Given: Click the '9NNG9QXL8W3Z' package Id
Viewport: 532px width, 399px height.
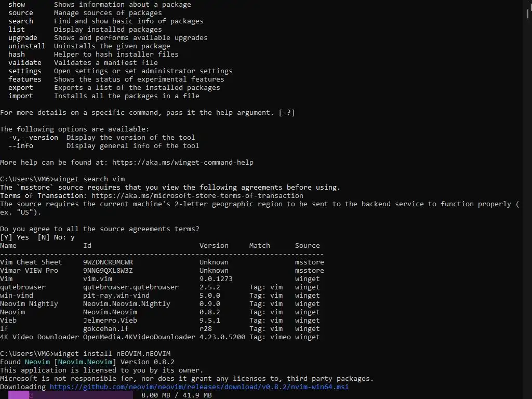Looking at the screenshot, I should [x=108, y=270].
